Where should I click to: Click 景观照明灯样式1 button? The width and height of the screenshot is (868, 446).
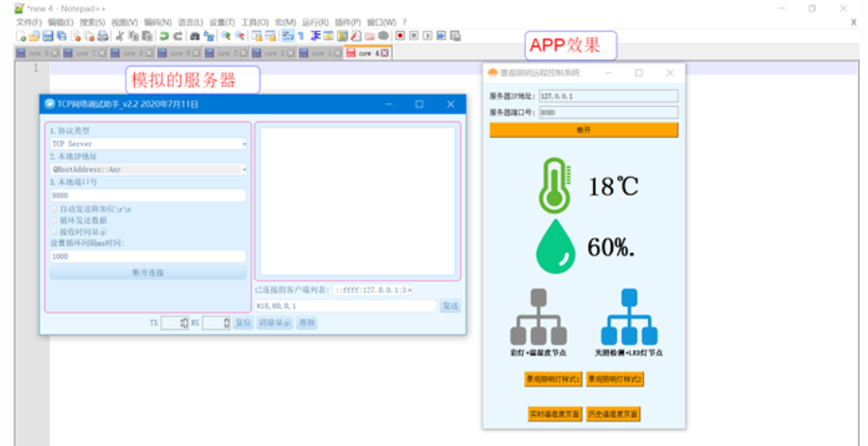pos(553,380)
